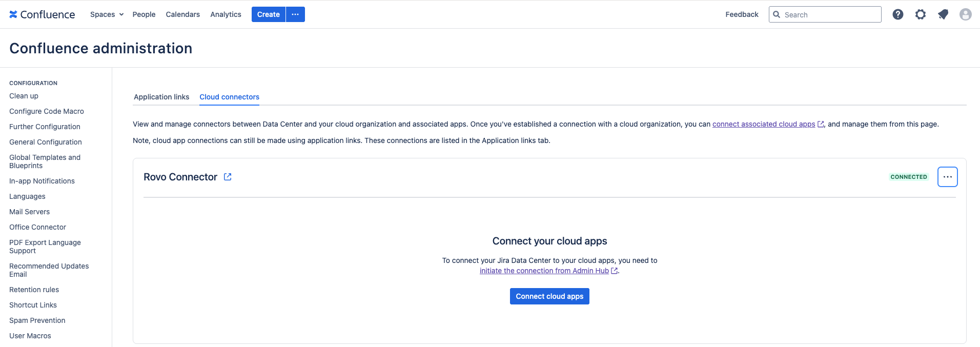Select the Cloud connectors tab
This screenshot has width=980, height=347.
[x=229, y=97]
